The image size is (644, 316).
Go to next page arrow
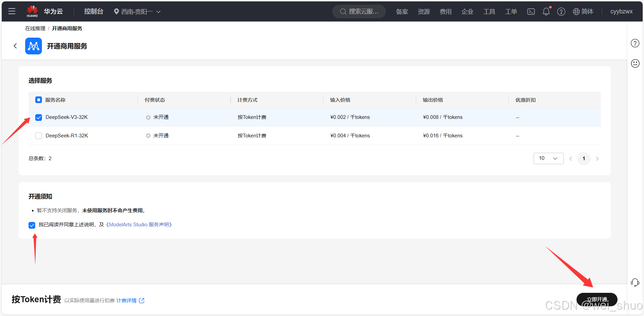coord(597,159)
